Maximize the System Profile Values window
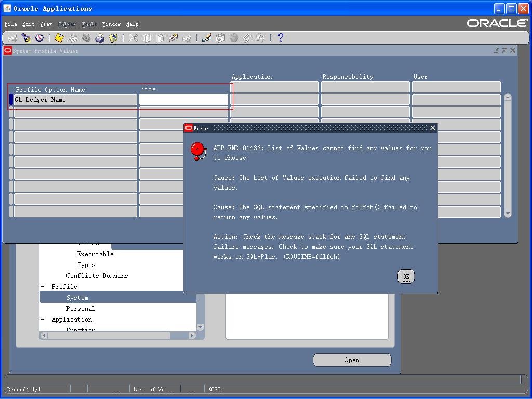This screenshot has height=399, width=532. click(x=504, y=50)
